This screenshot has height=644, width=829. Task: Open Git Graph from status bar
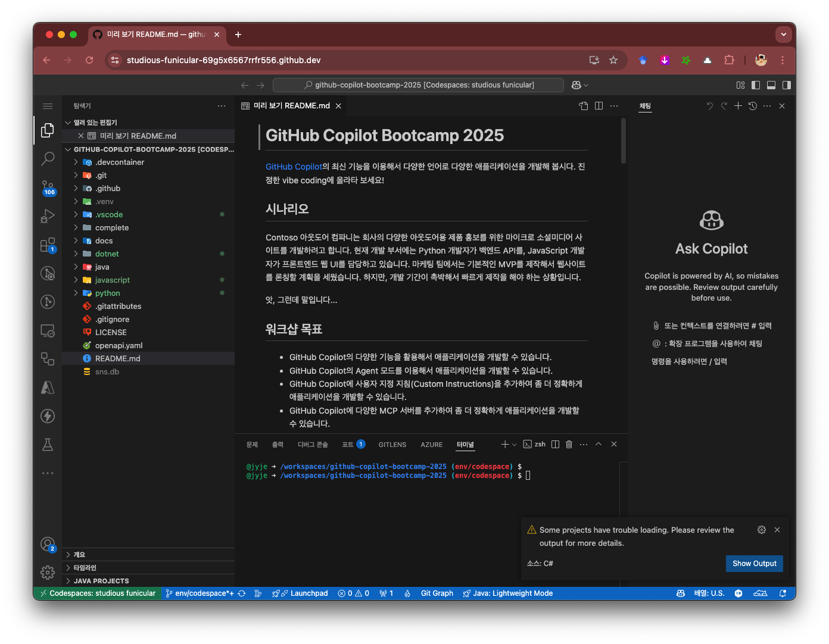click(437, 593)
